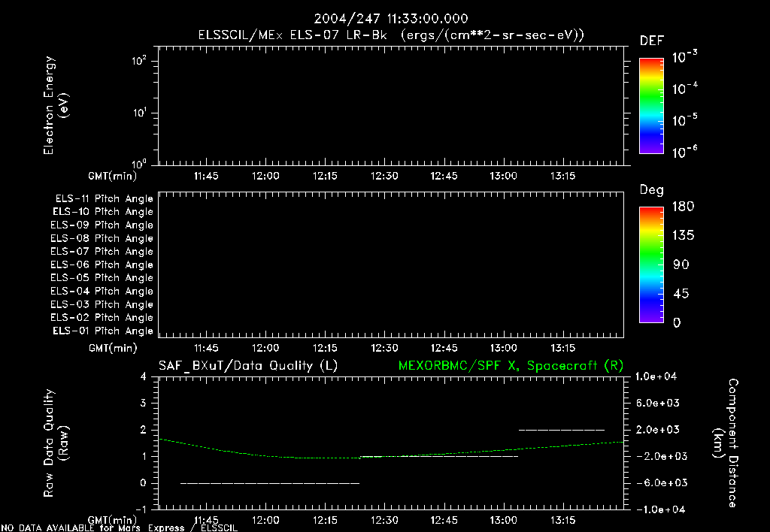Click the timestamp title 2004/247 11:33:00.000
The height and width of the screenshot is (532, 770).
(391, 19)
